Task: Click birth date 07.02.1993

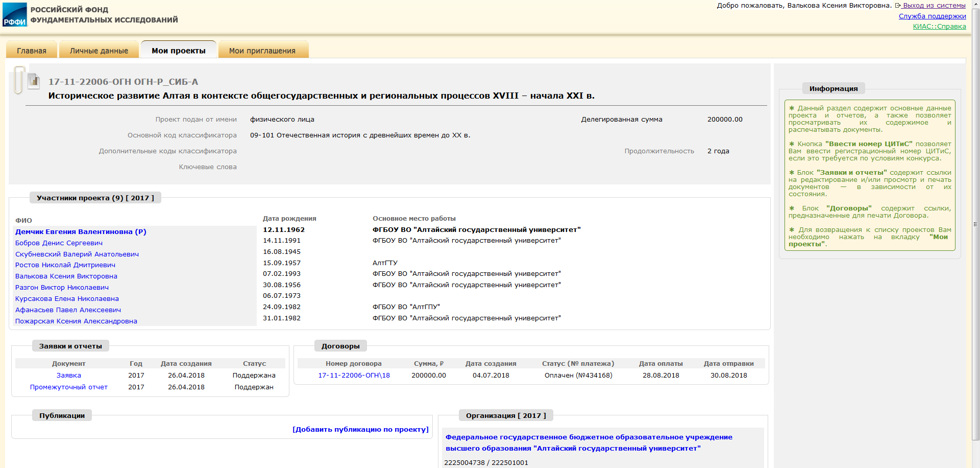Action: pyautogui.click(x=282, y=273)
